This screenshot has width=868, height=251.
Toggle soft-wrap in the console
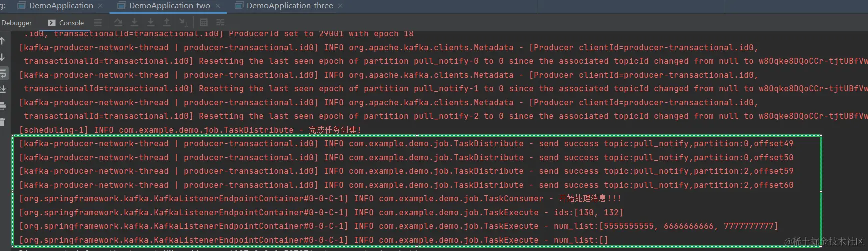point(3,73)
